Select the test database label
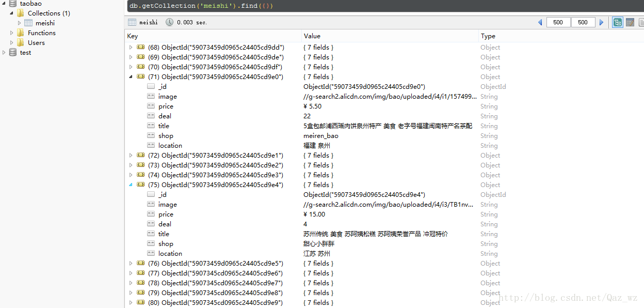 (x=25, y=52)
